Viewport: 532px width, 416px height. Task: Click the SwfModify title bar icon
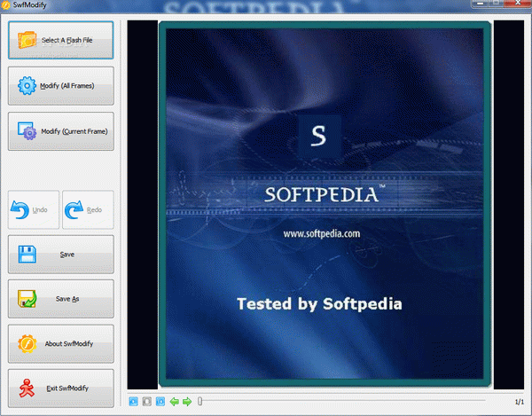pyautogui.click(x=6, y=6)
